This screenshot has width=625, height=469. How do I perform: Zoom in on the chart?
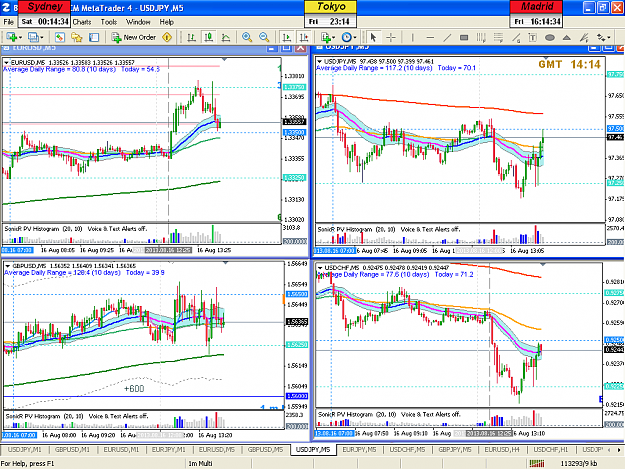click(x=247, y=37)
